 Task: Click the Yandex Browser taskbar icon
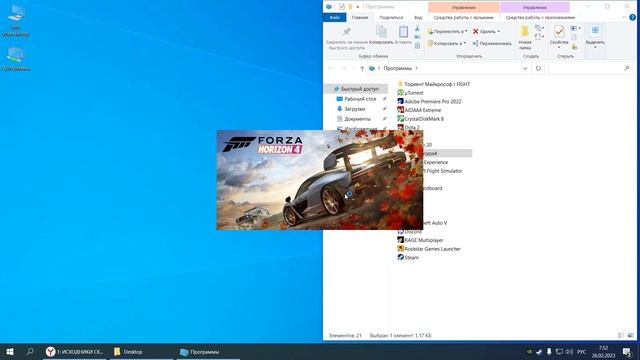50,351
